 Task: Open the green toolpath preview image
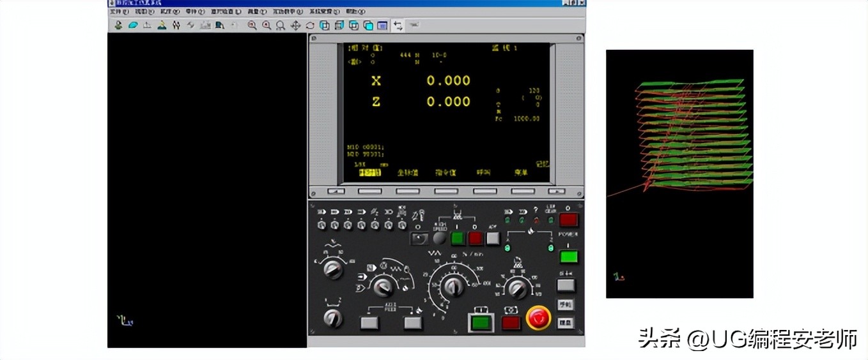pyautogui.click(x=679, y=174)
